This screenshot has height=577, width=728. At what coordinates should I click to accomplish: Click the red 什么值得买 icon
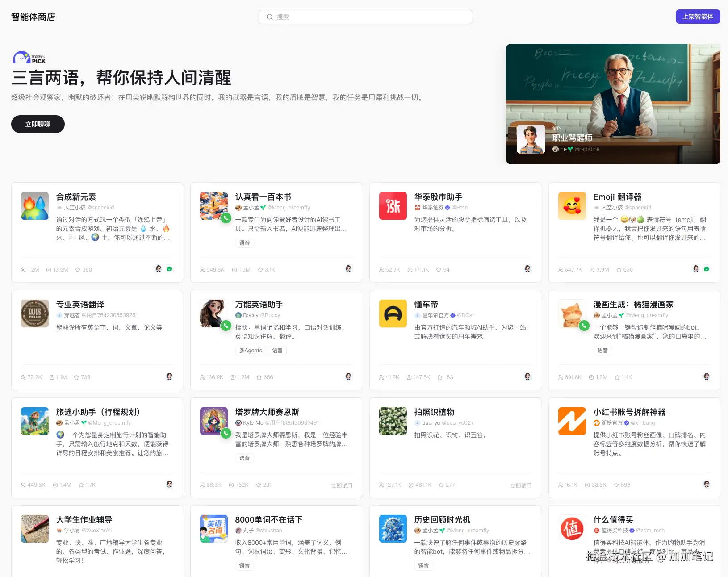[572, 529]
